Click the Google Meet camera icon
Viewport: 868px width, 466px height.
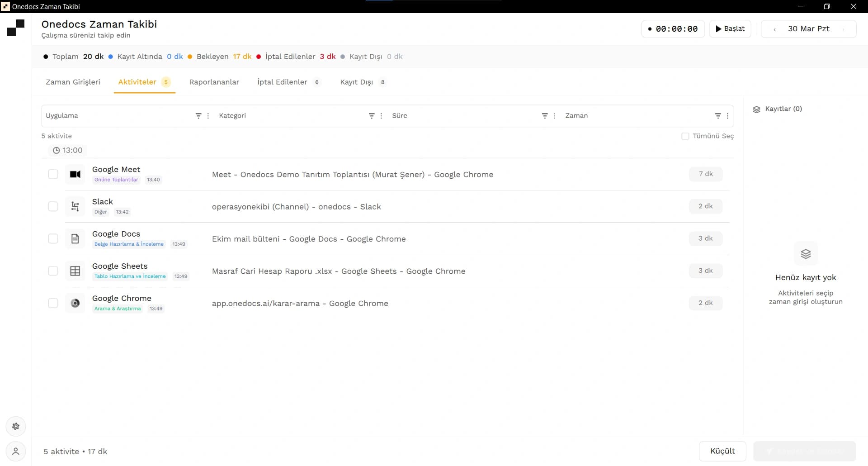click(x=75, y=174)
